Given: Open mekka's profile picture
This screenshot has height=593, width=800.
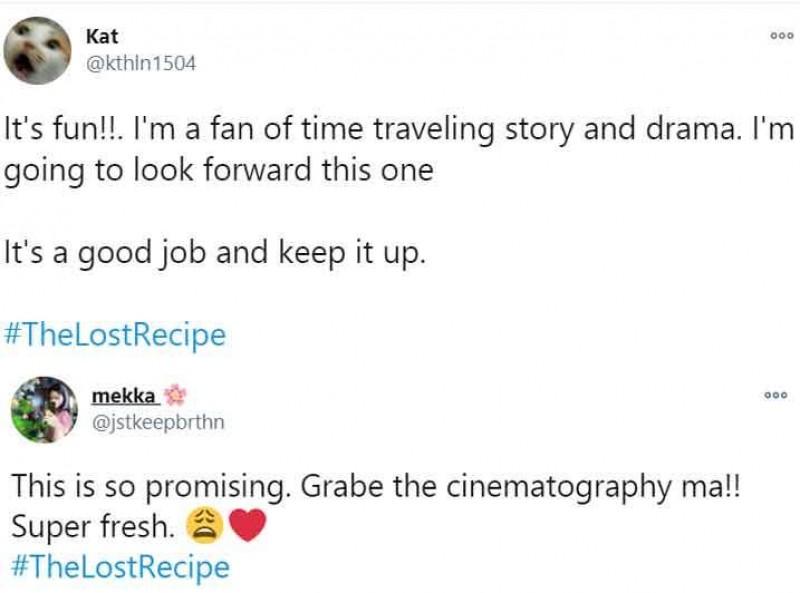Looking at the screenshot, I should (44, 409).
